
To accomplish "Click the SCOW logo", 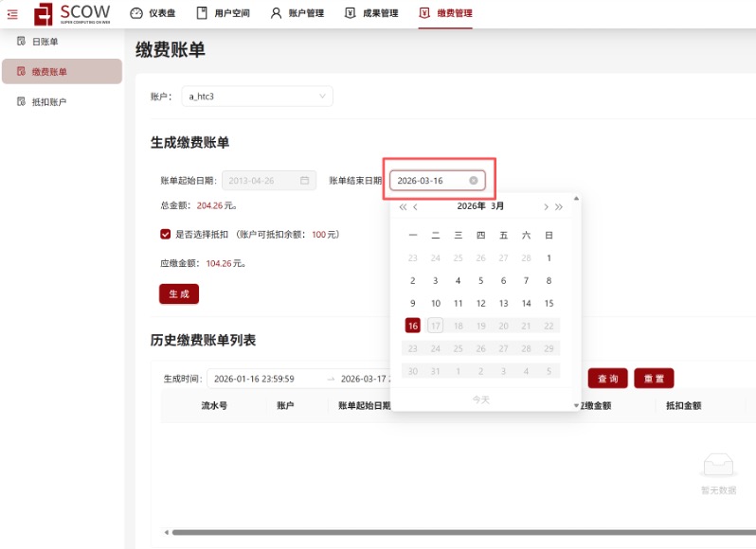I will pos(72,13).
